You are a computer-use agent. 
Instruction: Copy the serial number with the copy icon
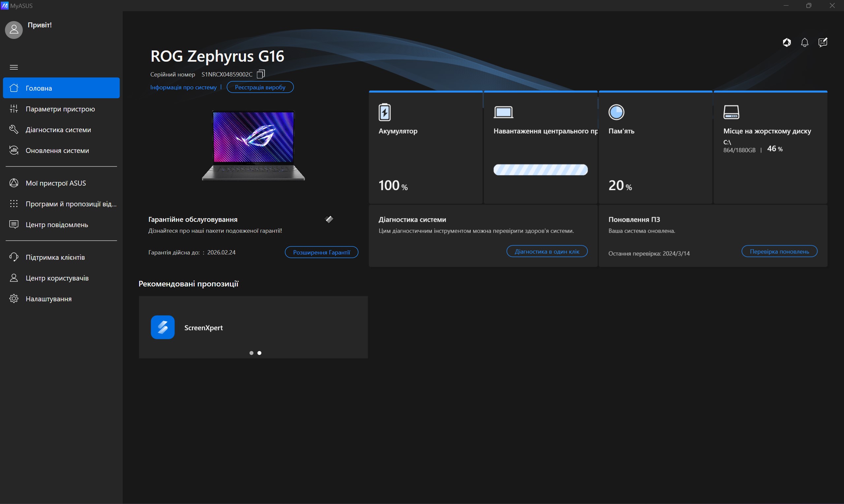[x=261, y=74]
